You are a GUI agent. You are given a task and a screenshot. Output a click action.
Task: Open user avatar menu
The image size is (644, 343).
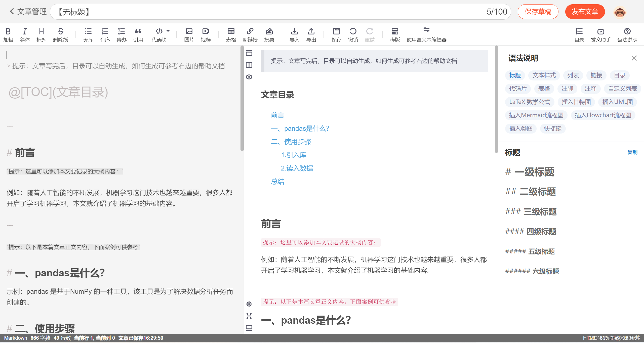[620, 12]
